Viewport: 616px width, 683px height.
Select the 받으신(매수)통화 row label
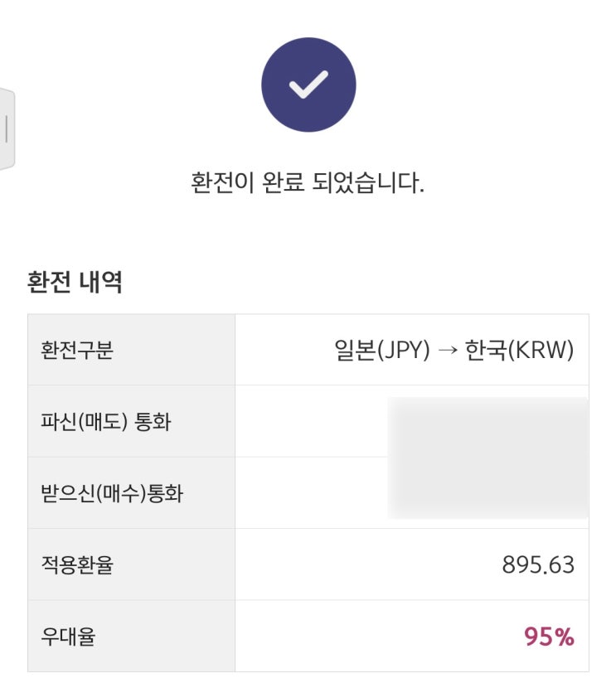click(x=112, y=494)
